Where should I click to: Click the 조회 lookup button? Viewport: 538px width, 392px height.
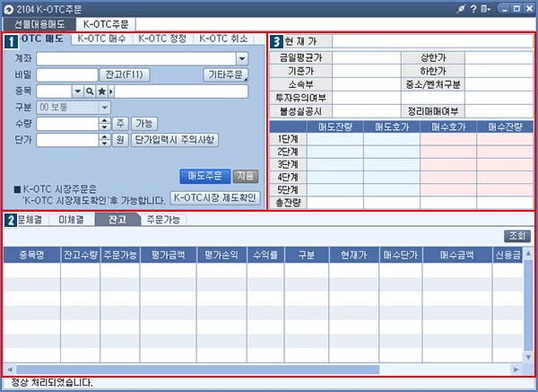pos(517,236)
